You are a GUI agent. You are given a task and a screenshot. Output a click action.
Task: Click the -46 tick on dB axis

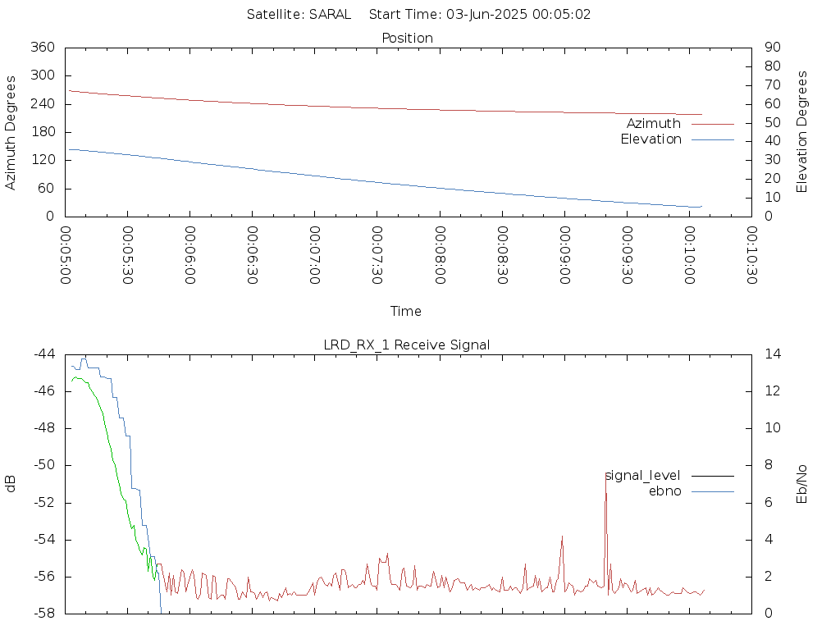point(44,391)
